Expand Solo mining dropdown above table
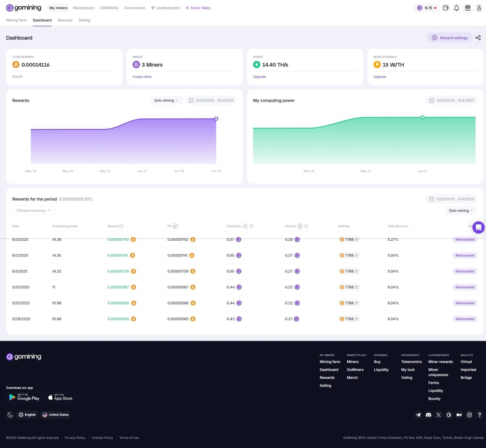The image size is (486, 448). click(x=461, y=211)
